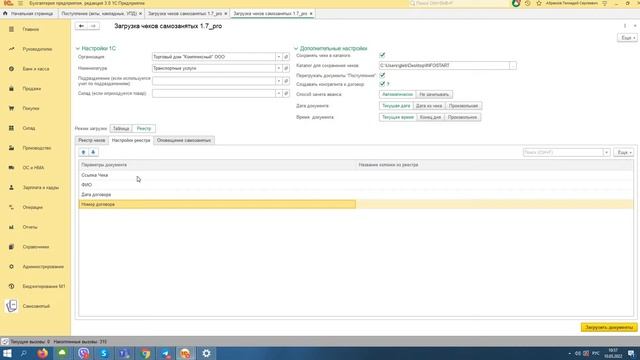Image resolution: width=640 pixels, height=360 pixels.
Task: Switch load mode to Реестр
Action: (144, 129)
